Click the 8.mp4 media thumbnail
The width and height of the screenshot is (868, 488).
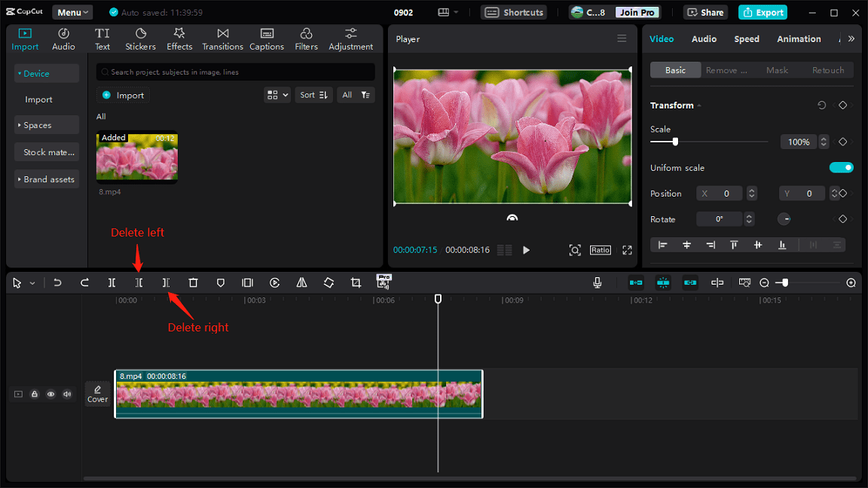click(137, 157)
